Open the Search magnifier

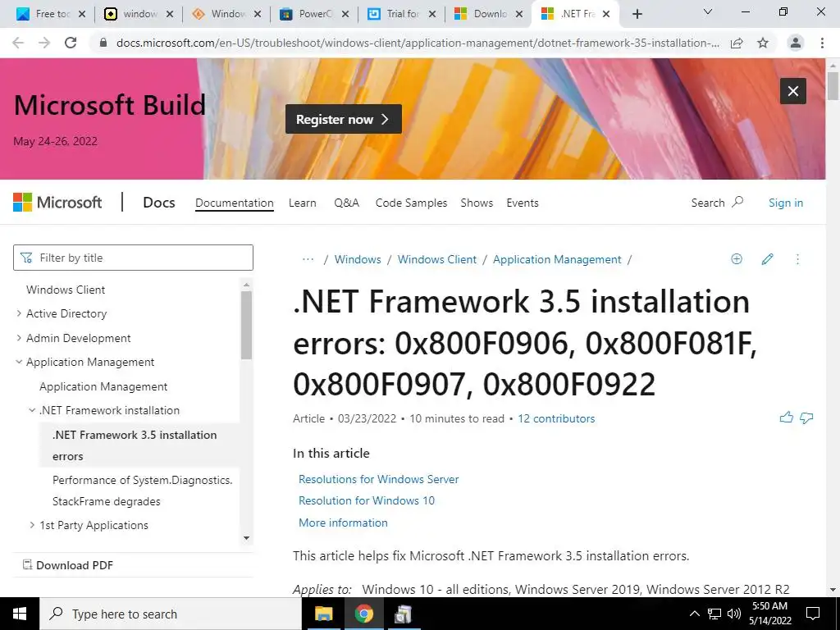tap(717, 203)
